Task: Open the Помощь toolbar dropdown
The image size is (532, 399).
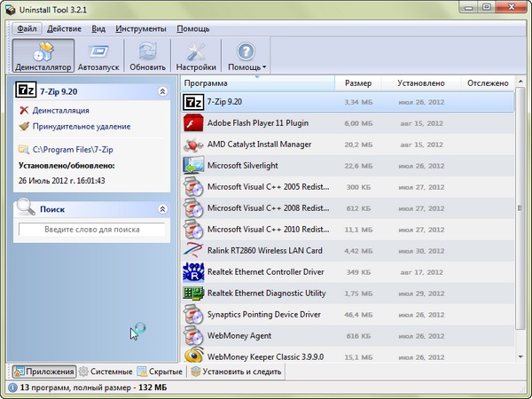Action: (246, 55)
